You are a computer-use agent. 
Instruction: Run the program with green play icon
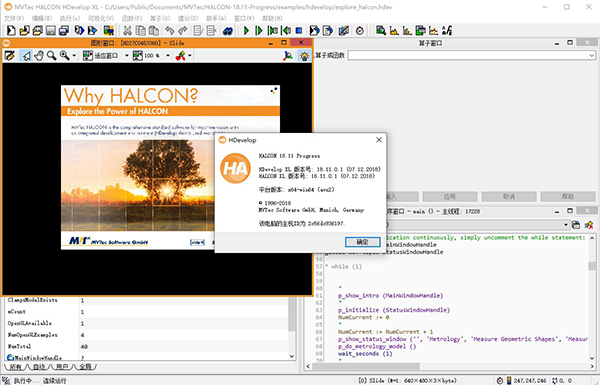point(246,30)
